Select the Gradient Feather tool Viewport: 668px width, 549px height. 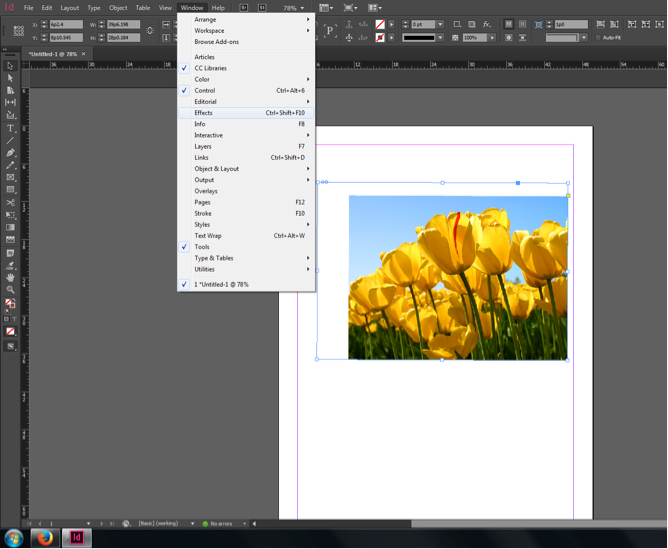point(10,240)
